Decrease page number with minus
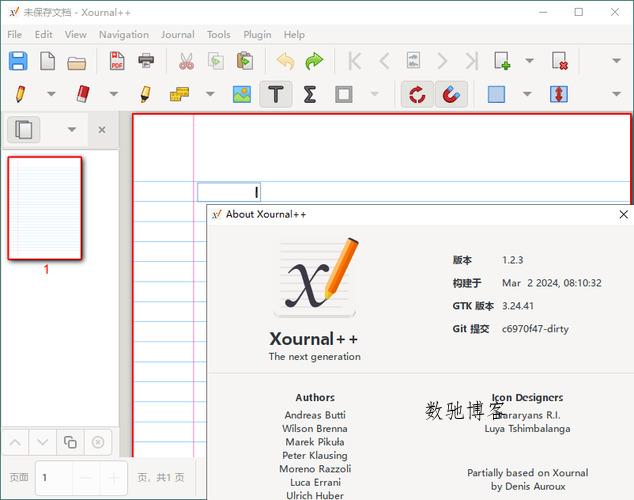Image resolution: width=634 pixels, height=500 pixels. click(x=86, y=478)
